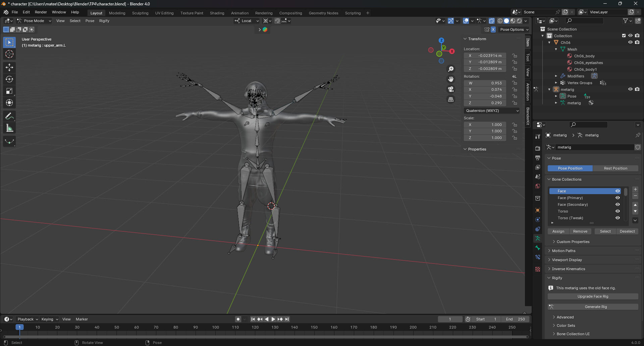
Task: Activate the Move tool
Action: click(9, 67)
